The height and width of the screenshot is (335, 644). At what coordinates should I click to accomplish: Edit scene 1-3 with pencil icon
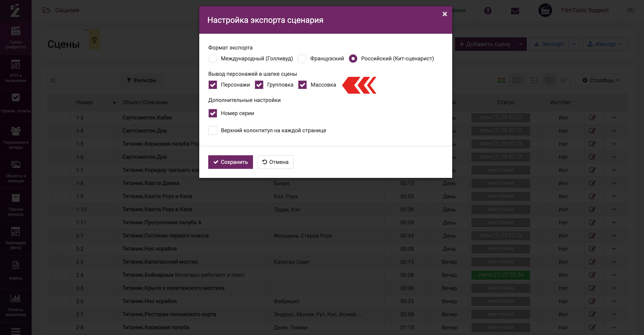[592, 118]
